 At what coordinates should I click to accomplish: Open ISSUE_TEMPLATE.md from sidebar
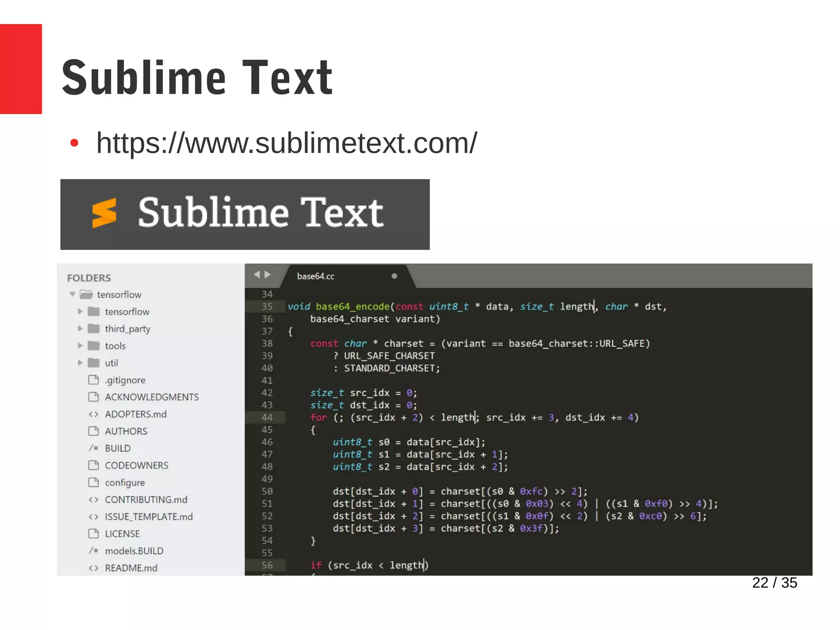click(x=148, y=517)
